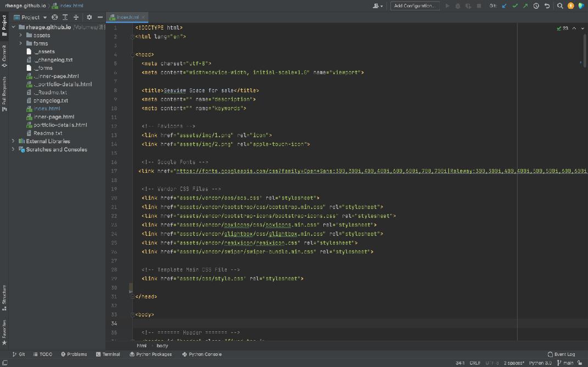Open the Python Console tab

[201, 354]
